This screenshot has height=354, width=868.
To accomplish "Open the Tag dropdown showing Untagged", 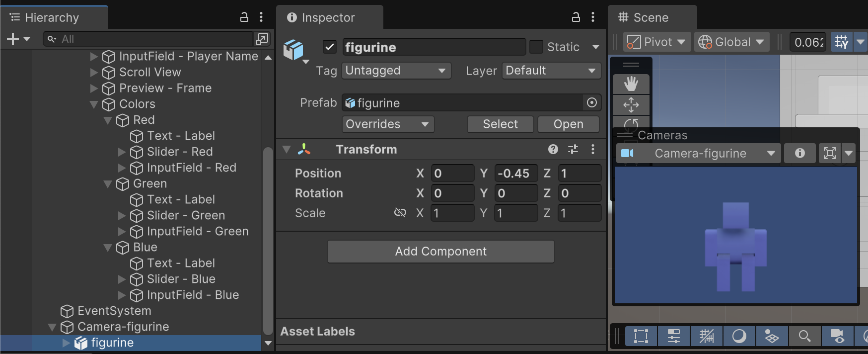I will tap(396, 71).
